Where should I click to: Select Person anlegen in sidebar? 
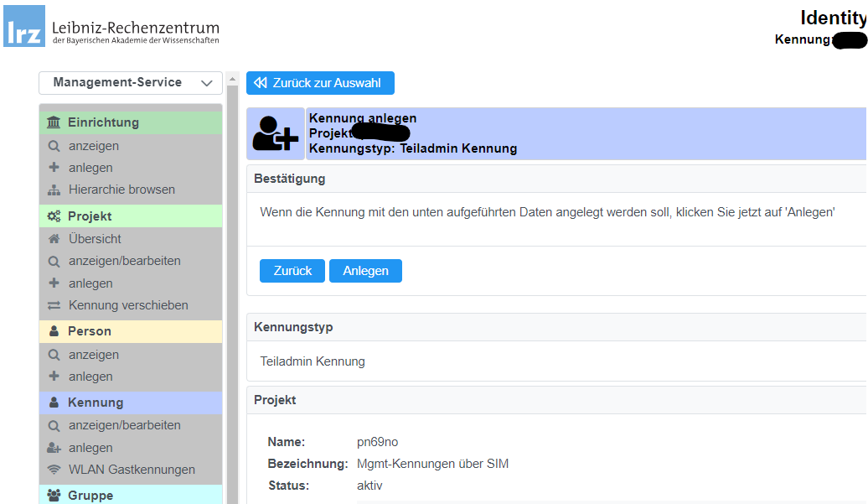coord(90,377)
